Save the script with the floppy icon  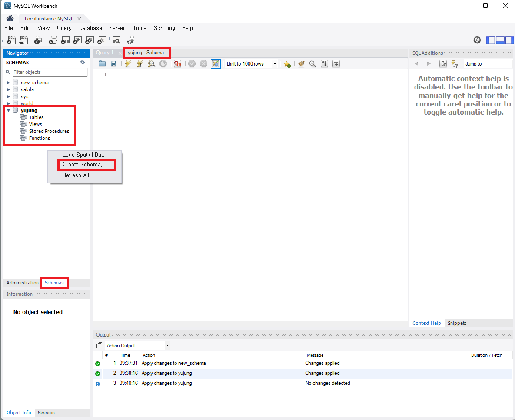(x=113, y=64)
